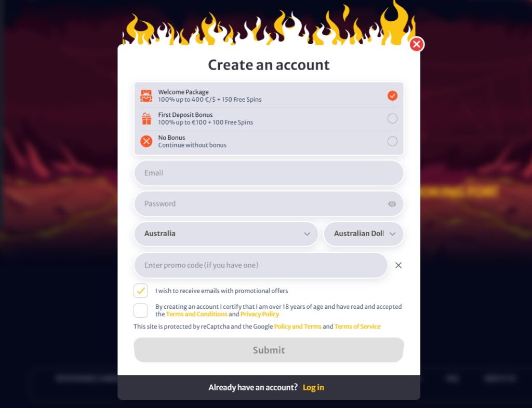This screenshot has width=532, height=408.
Task: Select the Welcome Package radio button
Action: [393, 96]
